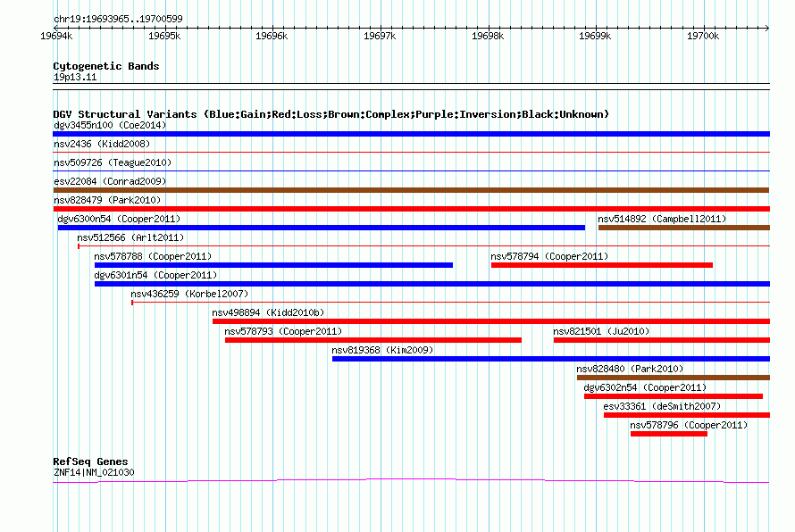Click the DGV Structural Variants track title
The image size is (795, 532).
331,114
